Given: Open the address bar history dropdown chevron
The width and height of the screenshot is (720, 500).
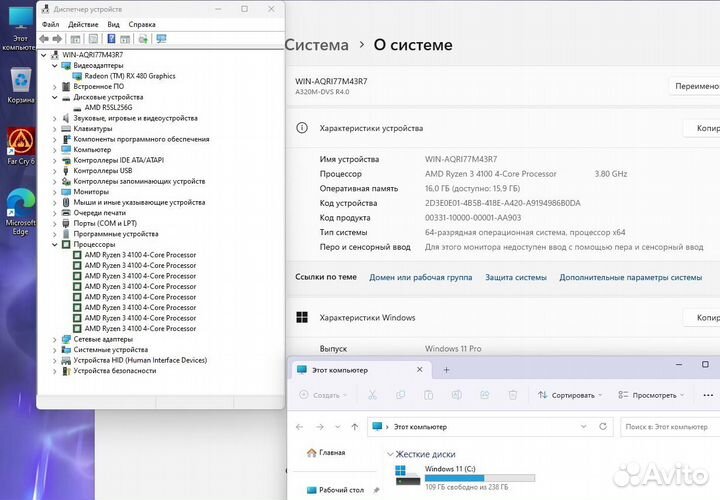Looking at the screenshot, I should point(584,427).
